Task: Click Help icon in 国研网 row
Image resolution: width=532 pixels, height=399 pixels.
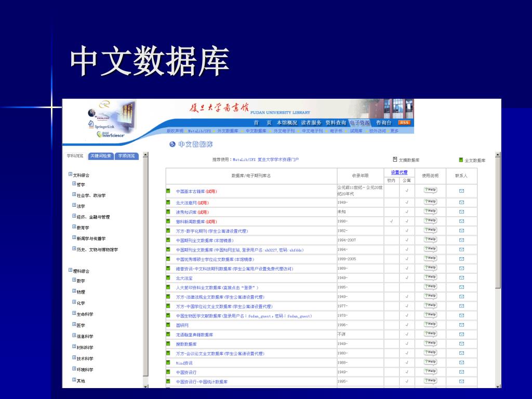Action: tap(430, 324)
